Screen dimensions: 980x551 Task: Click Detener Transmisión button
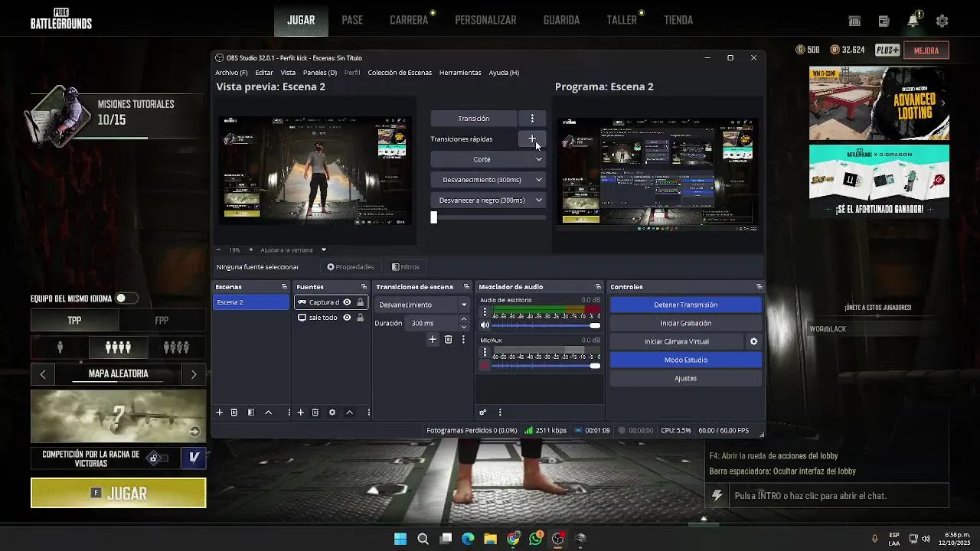[x=685, y=305]
